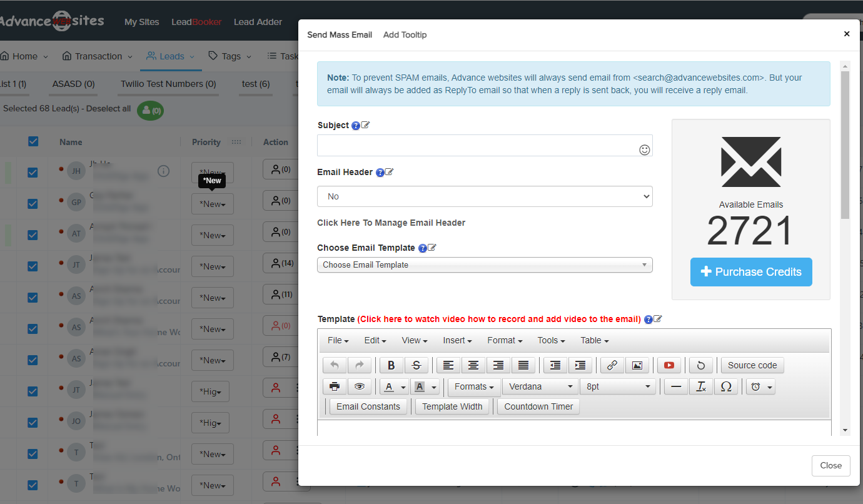Insert an image into the template
This screenshot has height=504, width=863.
pyautogui.click(x=637, y=365)
